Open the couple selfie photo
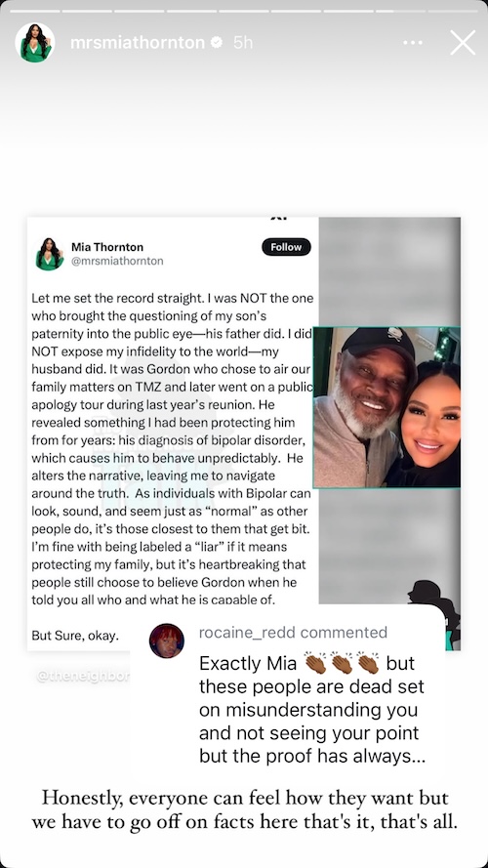 point(386,407)
